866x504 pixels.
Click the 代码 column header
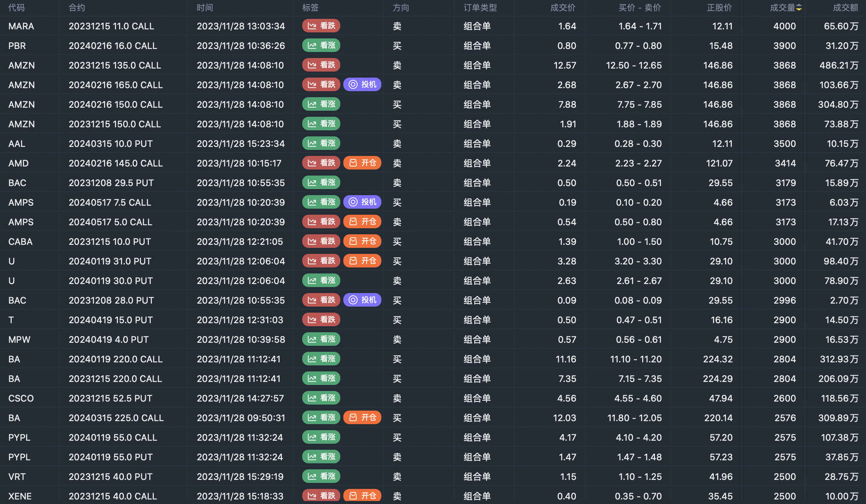point(17,8)
